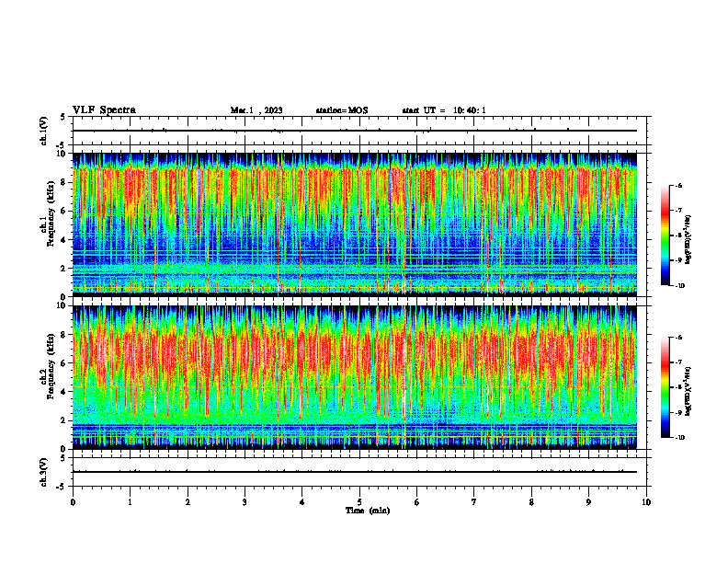728x563 pixels.
Task: Click the "-6" label on ch.2 color bar
Action: click(x=678, y=338)
